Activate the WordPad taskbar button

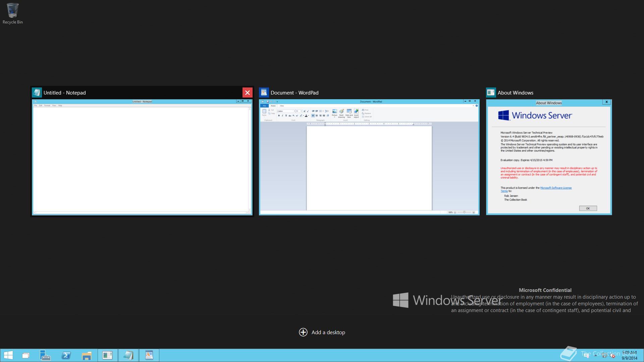click(149, 355)
